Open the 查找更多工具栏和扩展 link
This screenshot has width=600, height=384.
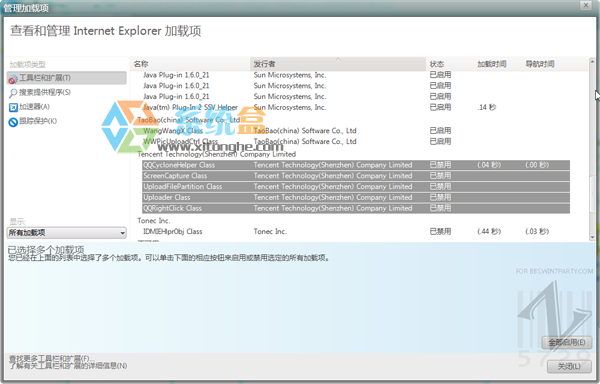[x=51, y=358]
